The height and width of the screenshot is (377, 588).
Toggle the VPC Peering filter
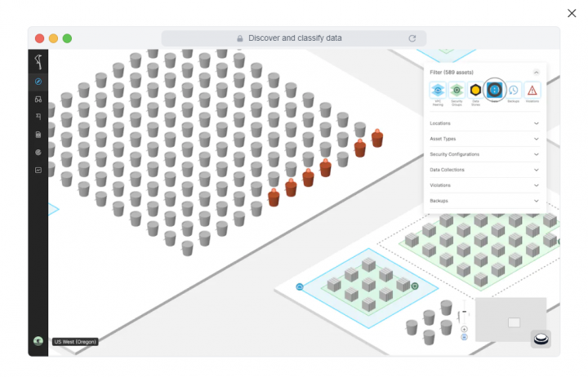point(438,90)
